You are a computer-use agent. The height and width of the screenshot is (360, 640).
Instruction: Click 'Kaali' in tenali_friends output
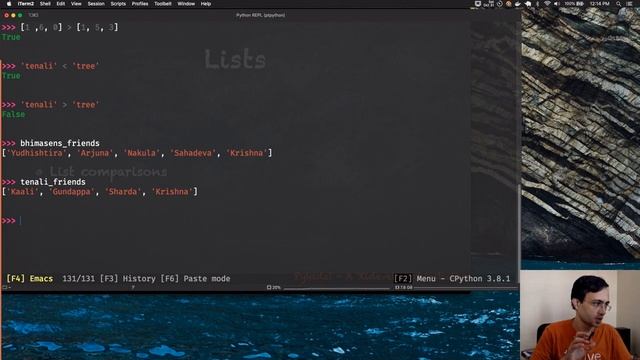[x=23, y=192]
